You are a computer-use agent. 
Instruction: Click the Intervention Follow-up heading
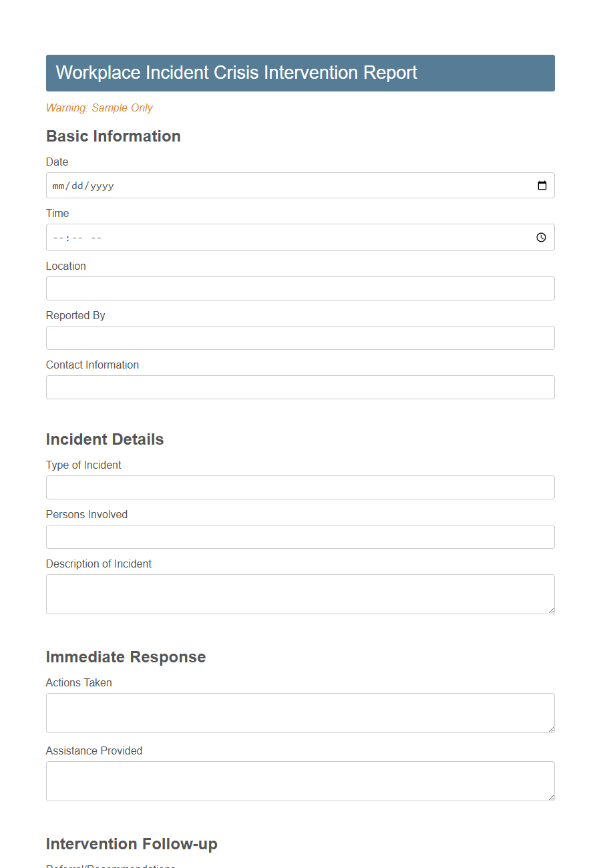click(131, 844)
